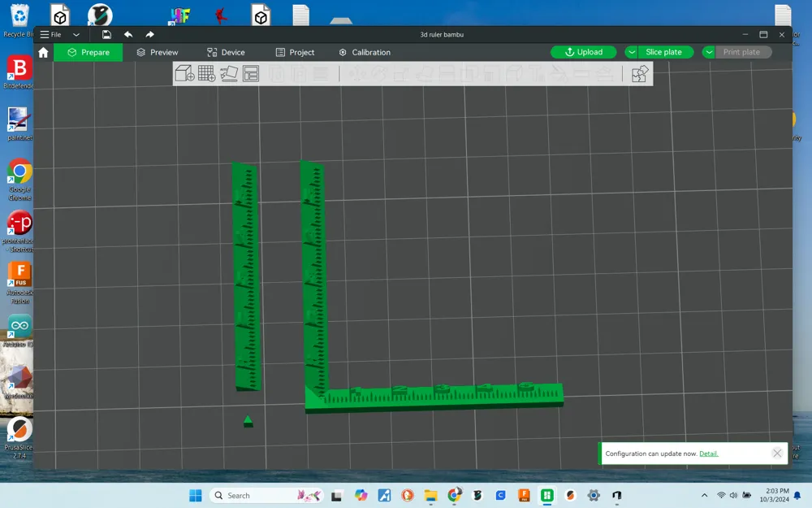812x508 pixels.
Task: Select the Move tool in toolbar
Action: tap(356, 74)
